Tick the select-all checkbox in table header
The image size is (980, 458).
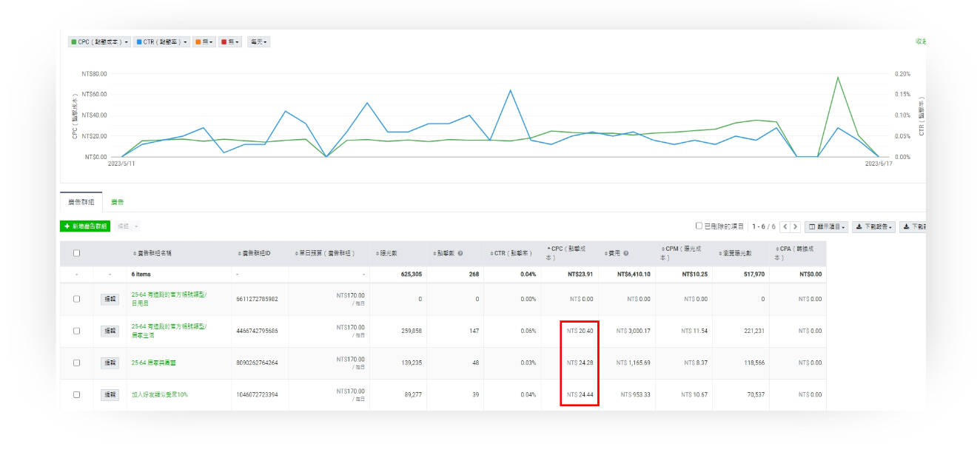(77, 253)
